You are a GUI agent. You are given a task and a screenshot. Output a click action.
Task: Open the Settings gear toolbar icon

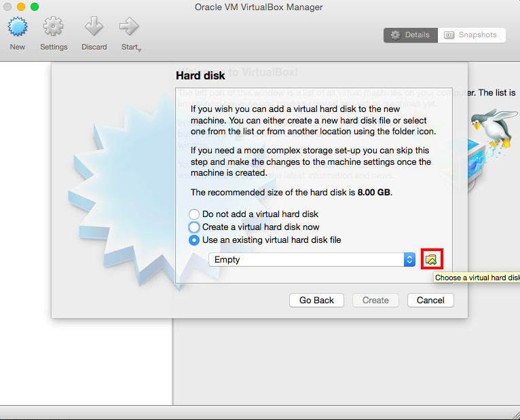[x=53, y=27]
